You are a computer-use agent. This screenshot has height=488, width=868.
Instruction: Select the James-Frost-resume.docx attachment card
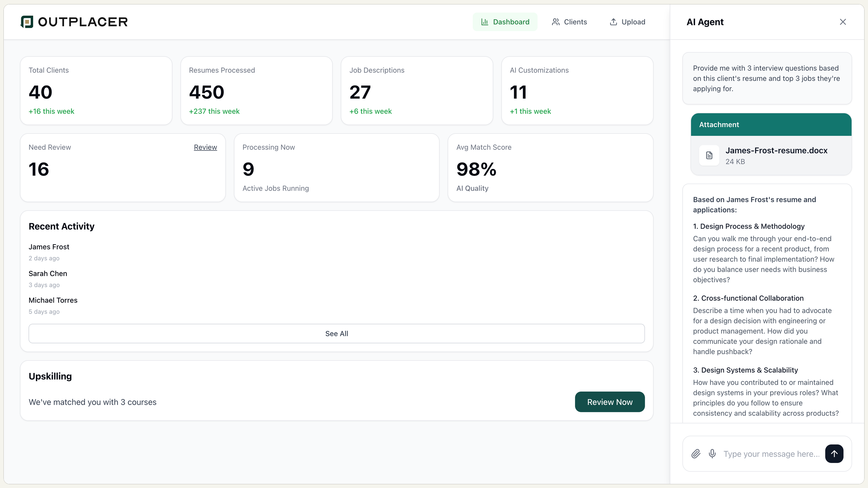click(x=771, y=155)
